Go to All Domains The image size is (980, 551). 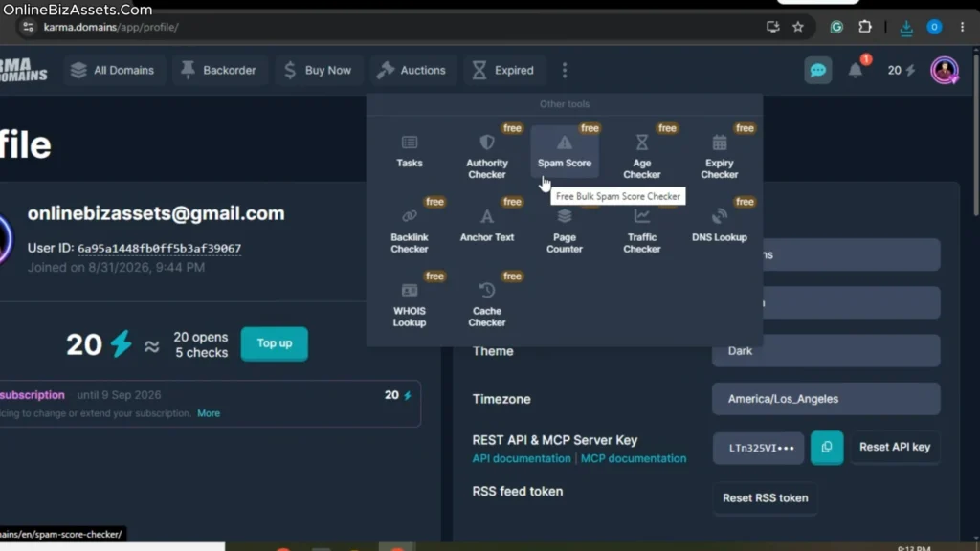tap(113, 70)
